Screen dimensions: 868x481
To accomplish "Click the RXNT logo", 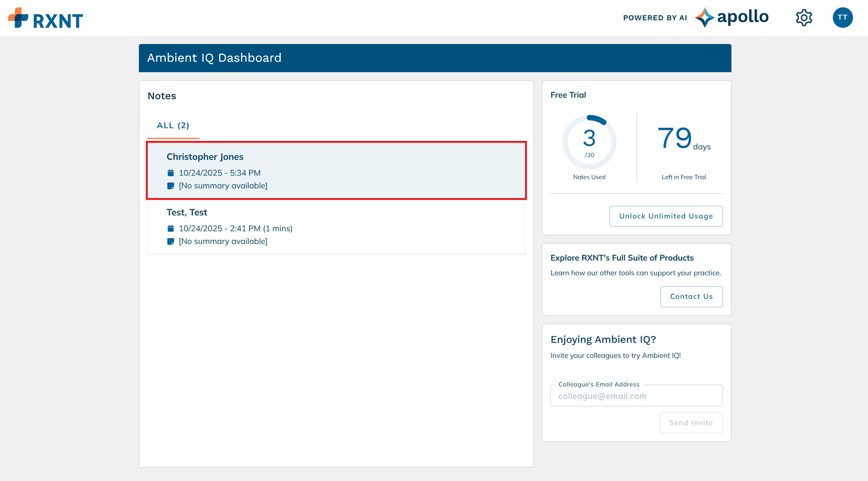I will coord(46,19).
